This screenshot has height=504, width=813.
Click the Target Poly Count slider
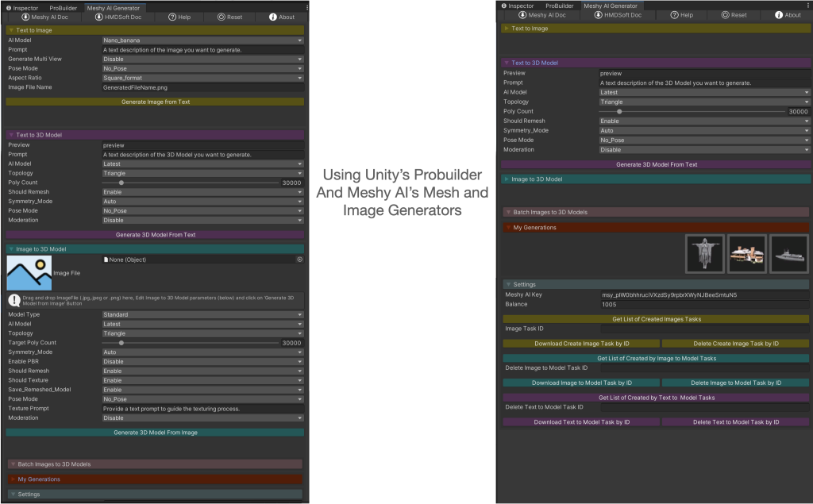[x=191, y=343]
